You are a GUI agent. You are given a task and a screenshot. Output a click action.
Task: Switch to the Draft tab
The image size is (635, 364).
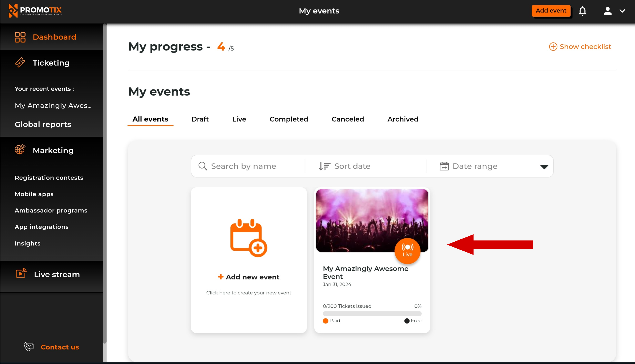coord(200,119)
